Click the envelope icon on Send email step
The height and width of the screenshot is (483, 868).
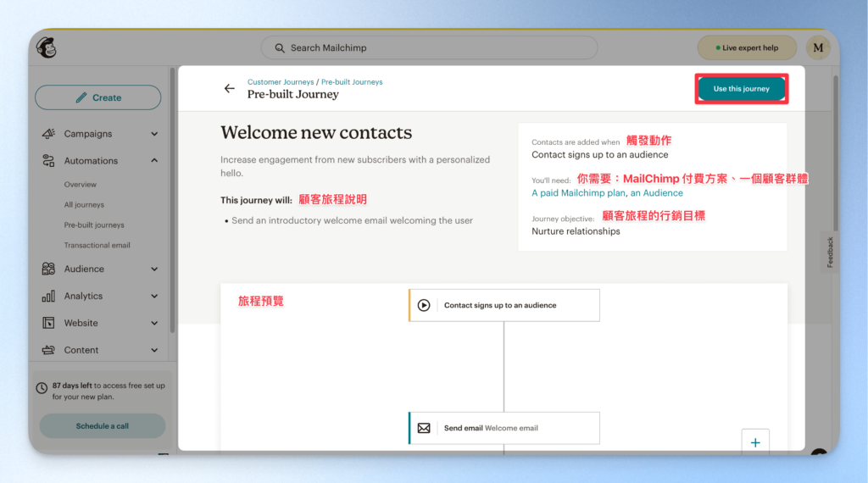424,428
